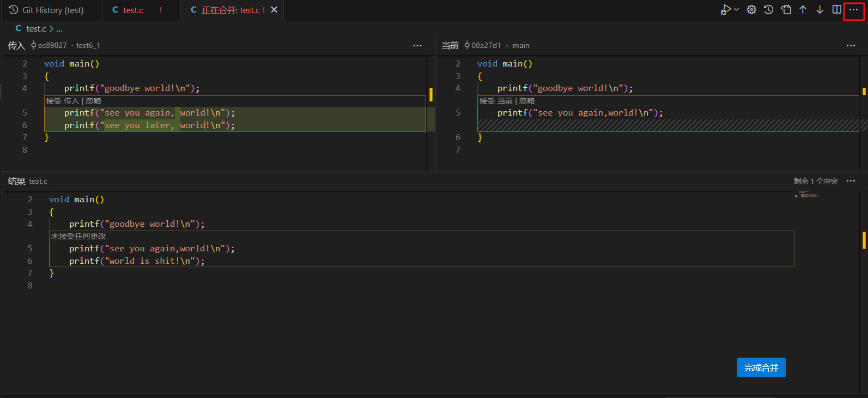The image size is (868, 398).
Task: Open more actions for the 当前 pane
Action: 851,46
